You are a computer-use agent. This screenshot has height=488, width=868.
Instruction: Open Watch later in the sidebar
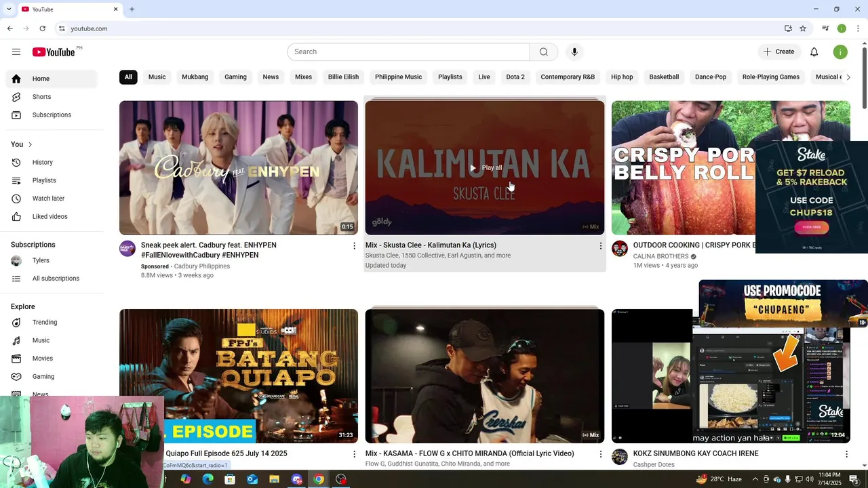tap(52, 199)
